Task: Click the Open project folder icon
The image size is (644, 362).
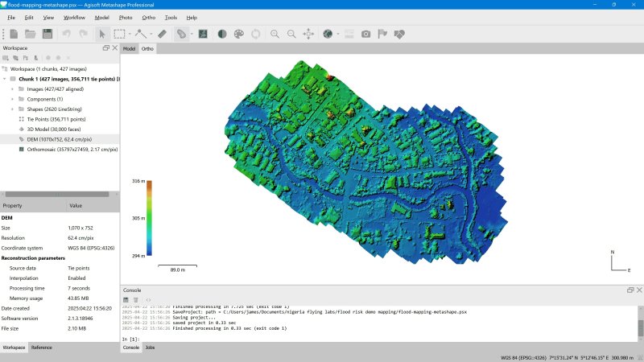Action: point(31,34)
